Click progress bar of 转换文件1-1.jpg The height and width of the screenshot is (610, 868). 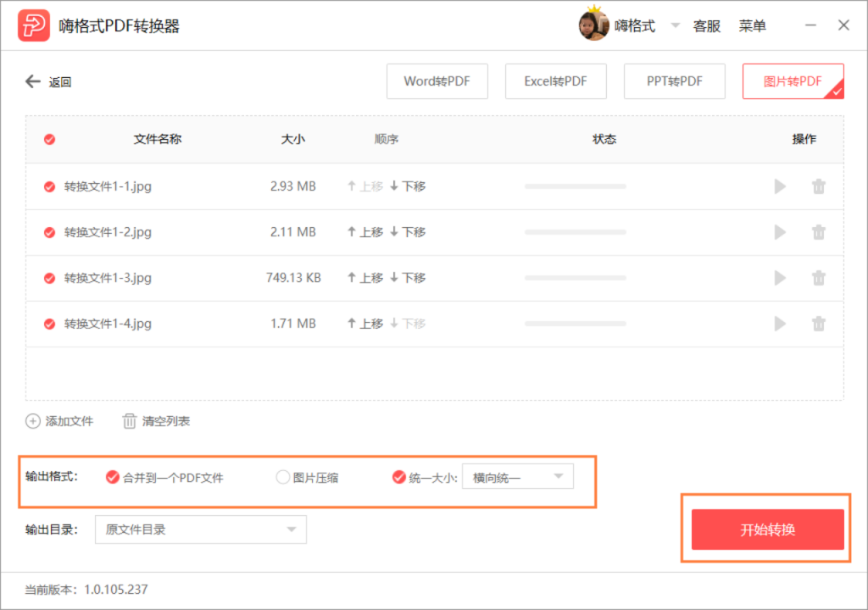coord(576,186)
